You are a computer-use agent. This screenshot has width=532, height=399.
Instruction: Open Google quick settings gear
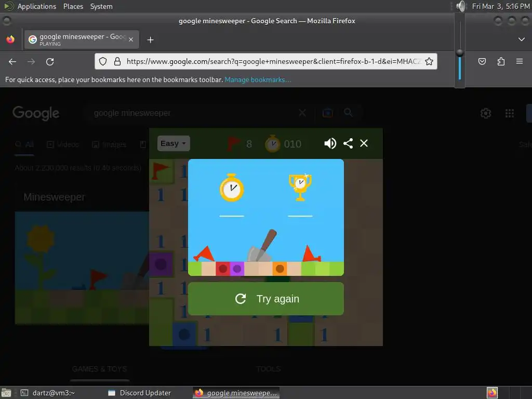pos(486,113)
